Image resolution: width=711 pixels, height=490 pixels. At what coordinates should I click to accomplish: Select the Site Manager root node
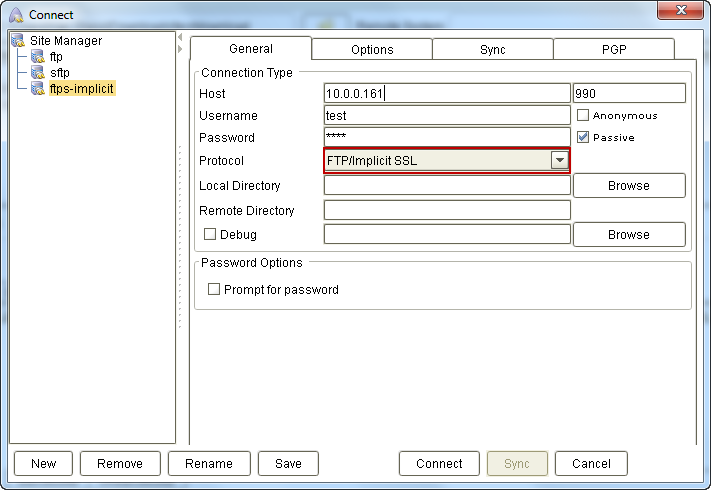66,41
